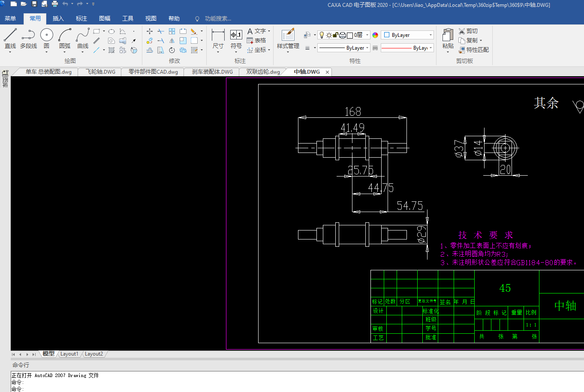584x392 pixels.
Task: Open the color wheel picker
Action: pos(375,35)
